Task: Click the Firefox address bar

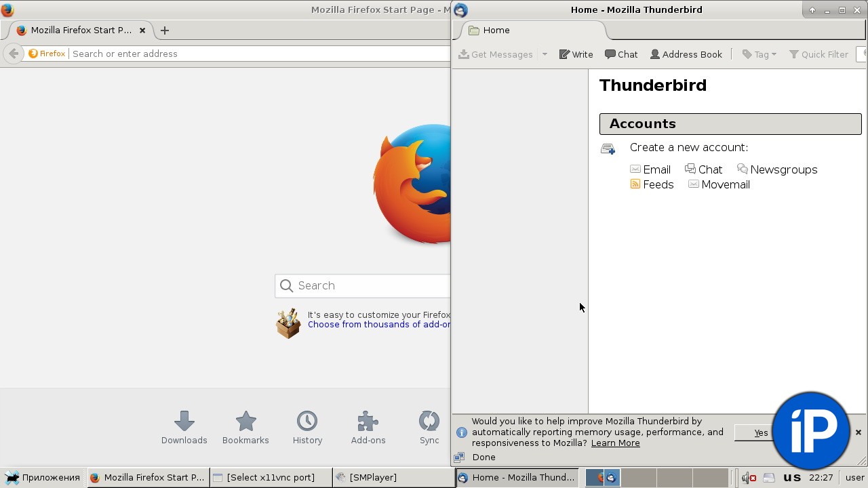Action: click(x=260, y=54)
